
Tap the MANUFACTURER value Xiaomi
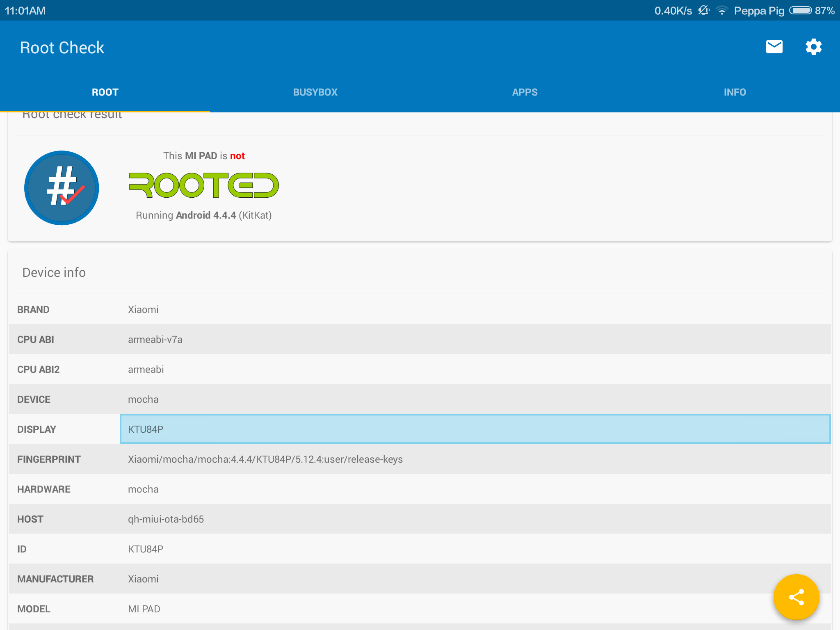[x=143, y=579]
